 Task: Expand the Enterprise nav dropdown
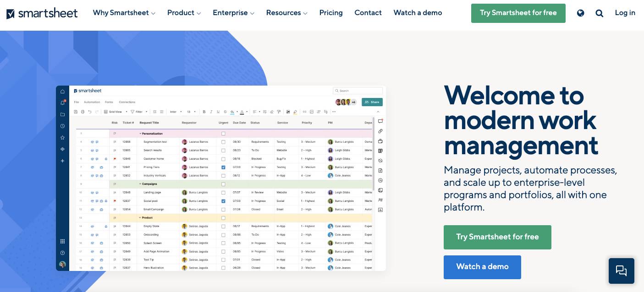234,13
